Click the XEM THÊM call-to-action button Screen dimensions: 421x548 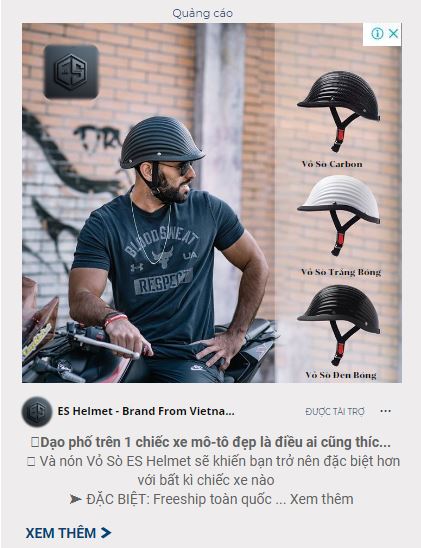coord(68,533)
